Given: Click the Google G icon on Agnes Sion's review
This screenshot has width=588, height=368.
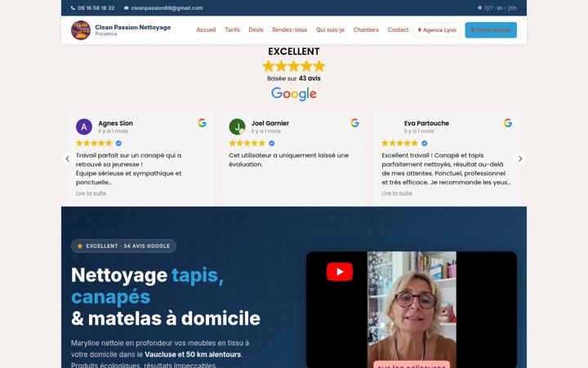Looking at the screenshot, I should pos(203,123).
